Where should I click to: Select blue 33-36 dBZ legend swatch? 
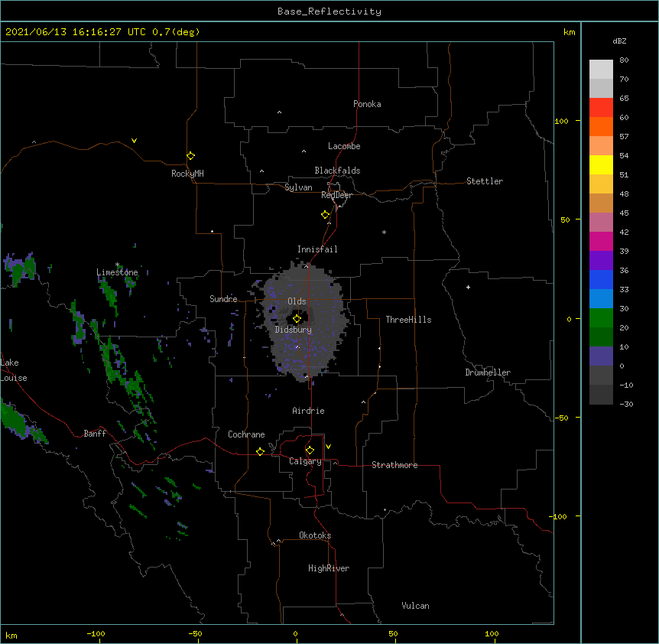[x=601, y=279]
